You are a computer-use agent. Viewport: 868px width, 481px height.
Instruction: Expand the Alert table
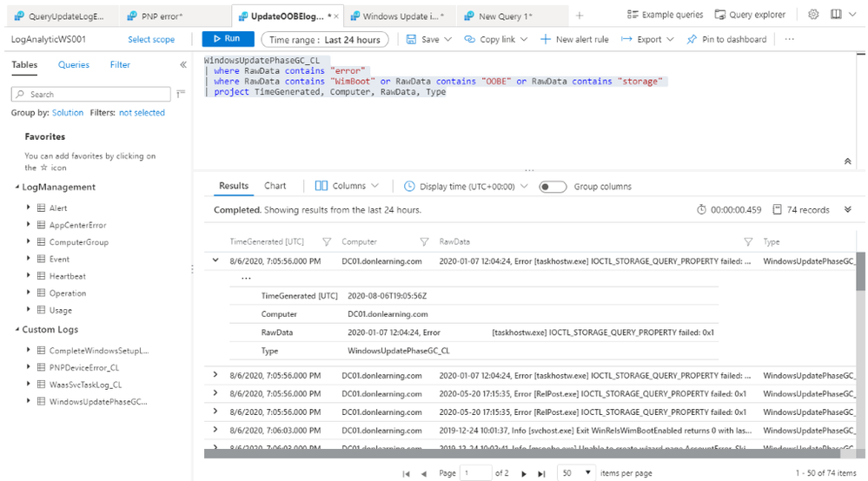click(28, 208)
